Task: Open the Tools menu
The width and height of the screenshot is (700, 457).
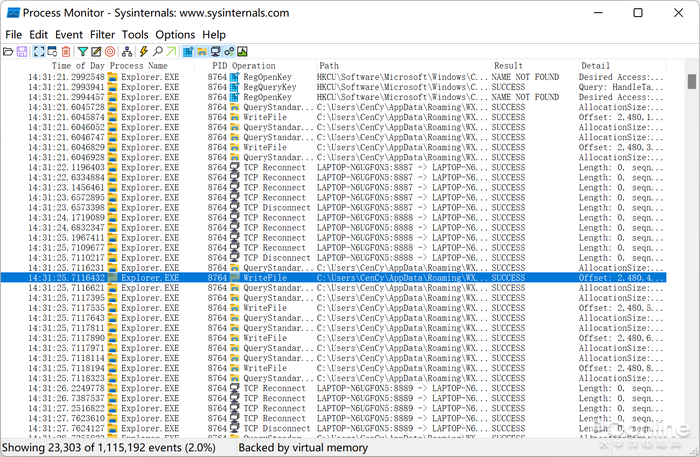Action: tap(134, 34)
